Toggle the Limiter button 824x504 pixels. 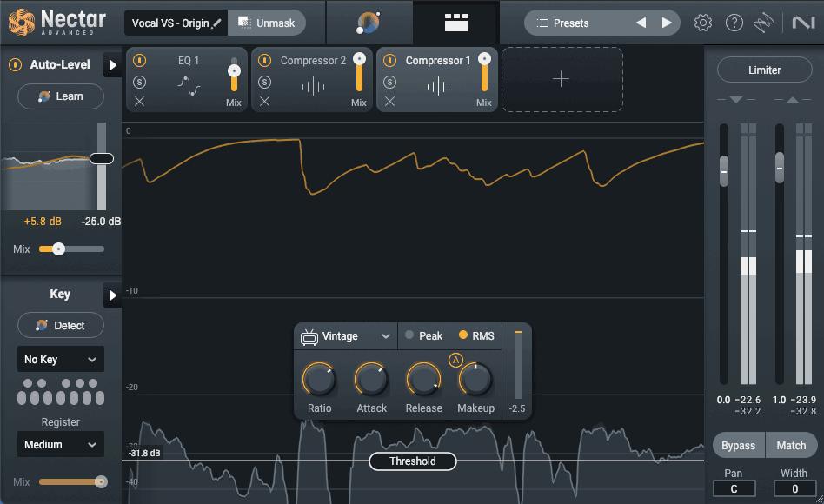point(765,70)
